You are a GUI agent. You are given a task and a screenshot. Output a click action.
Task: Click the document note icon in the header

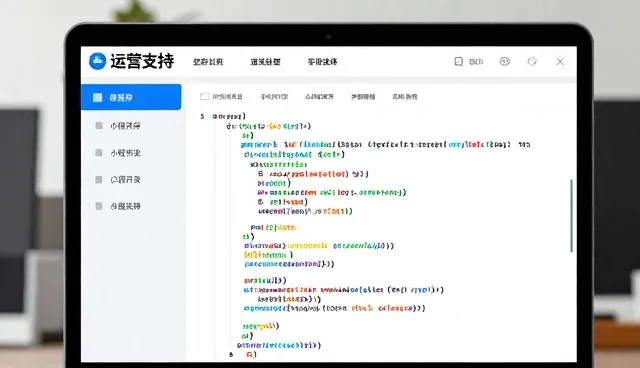(x=458, y=61)
